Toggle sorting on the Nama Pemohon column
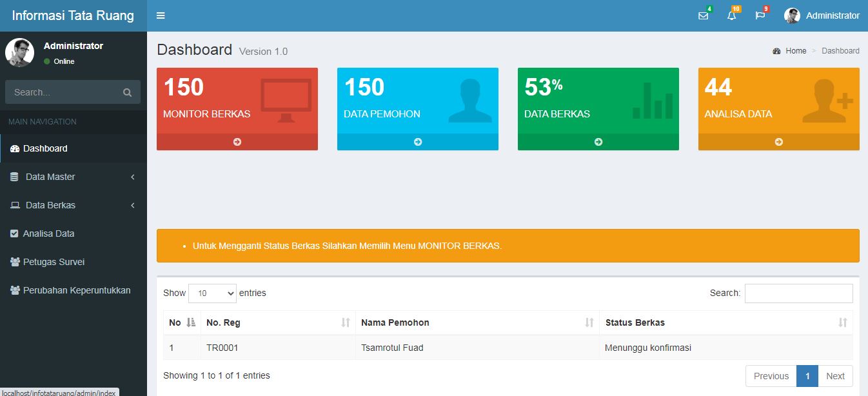 tap(589, 322)
